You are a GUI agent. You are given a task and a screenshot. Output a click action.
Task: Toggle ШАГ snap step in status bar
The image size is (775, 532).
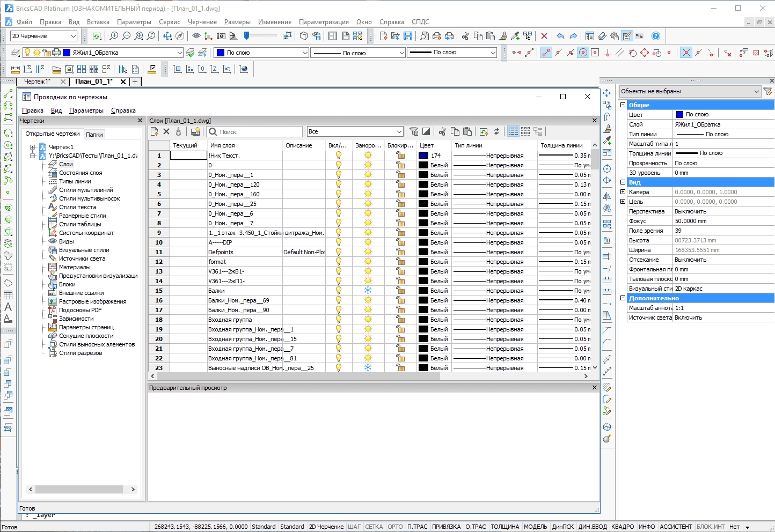click(354, 527)
